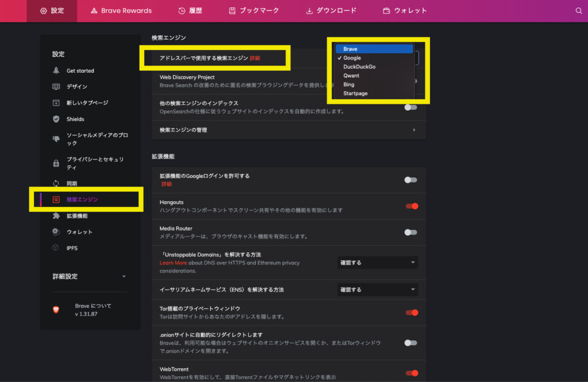Screen dimensions: 588x382
Task: Go to プライバシーとセキュリティ settings
Action: [x=95, y=163]
